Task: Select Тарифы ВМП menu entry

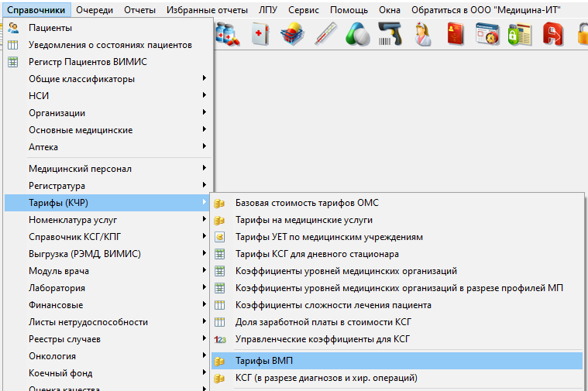Action: pyautogui.click(x=264, y=361)
